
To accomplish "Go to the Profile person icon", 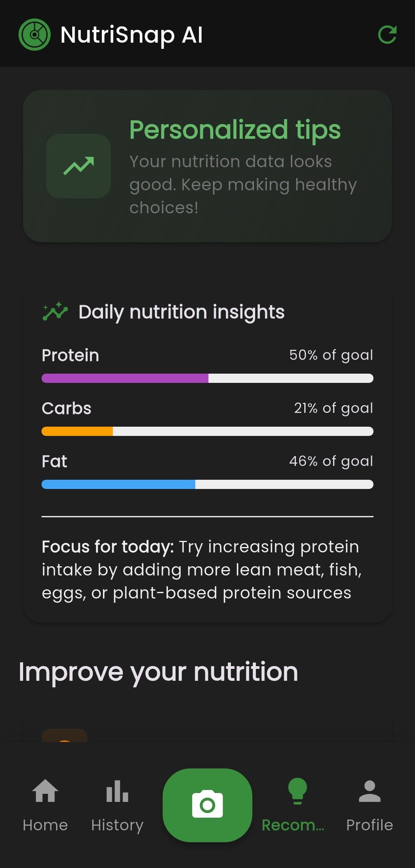I will pos(369,791).
